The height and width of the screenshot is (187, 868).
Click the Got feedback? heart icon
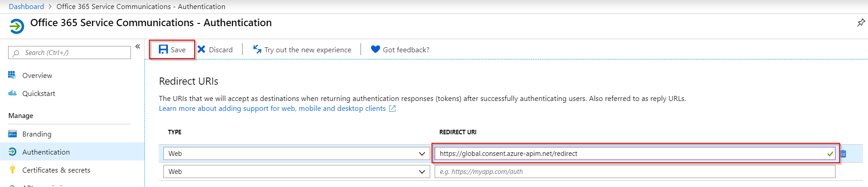375,49
